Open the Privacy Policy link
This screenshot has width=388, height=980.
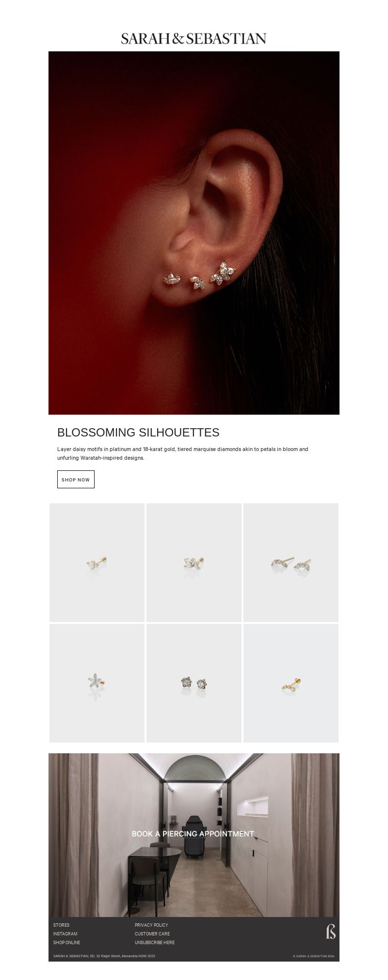click(151, 925)
